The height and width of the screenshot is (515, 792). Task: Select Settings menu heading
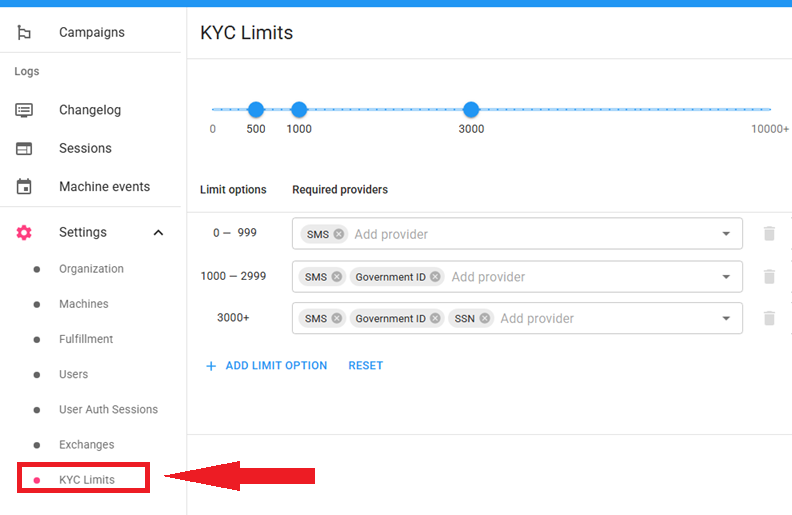83,232
